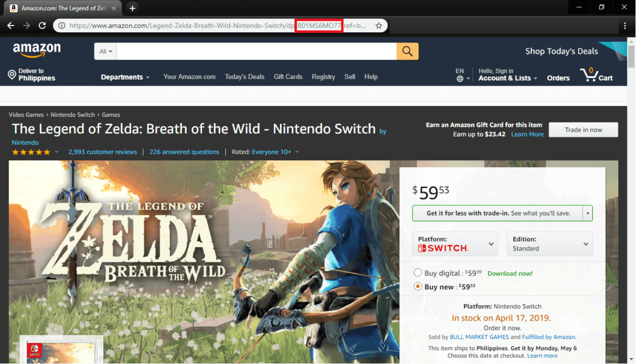Open 226 answered questions link
Screen dimensions: 637x364
(184, 152)
